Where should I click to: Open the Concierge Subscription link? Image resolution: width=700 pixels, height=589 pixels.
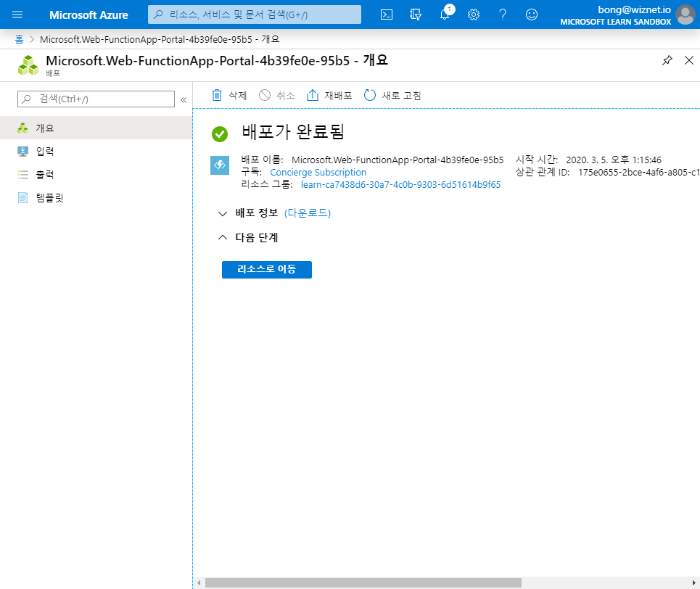(318, 173)
